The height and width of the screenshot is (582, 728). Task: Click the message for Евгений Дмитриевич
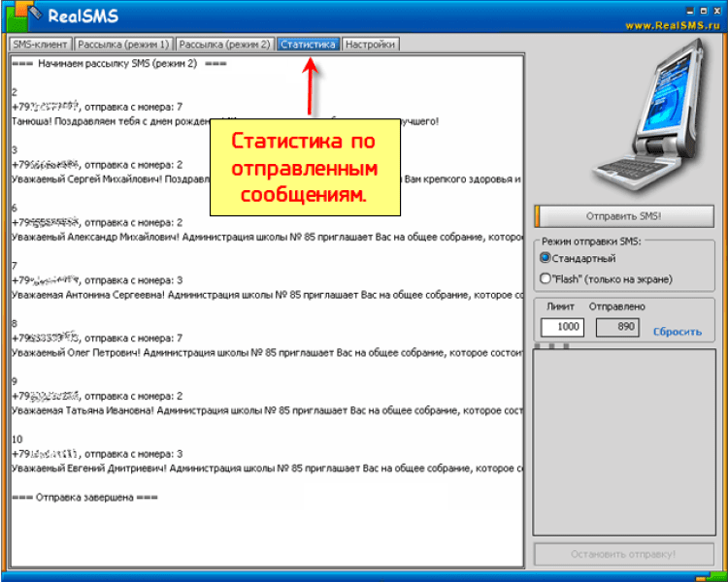268,469
